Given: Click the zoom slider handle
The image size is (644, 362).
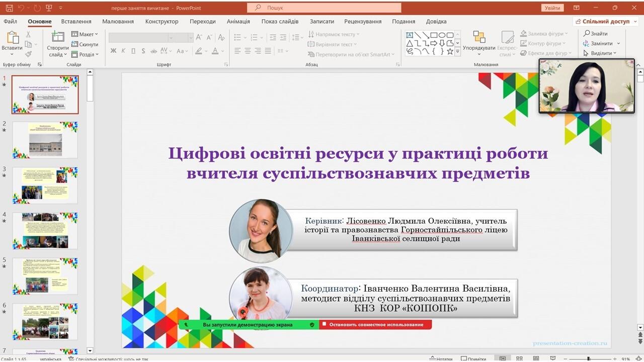Looking at the screenshot, I should click(x=589, y=359).
